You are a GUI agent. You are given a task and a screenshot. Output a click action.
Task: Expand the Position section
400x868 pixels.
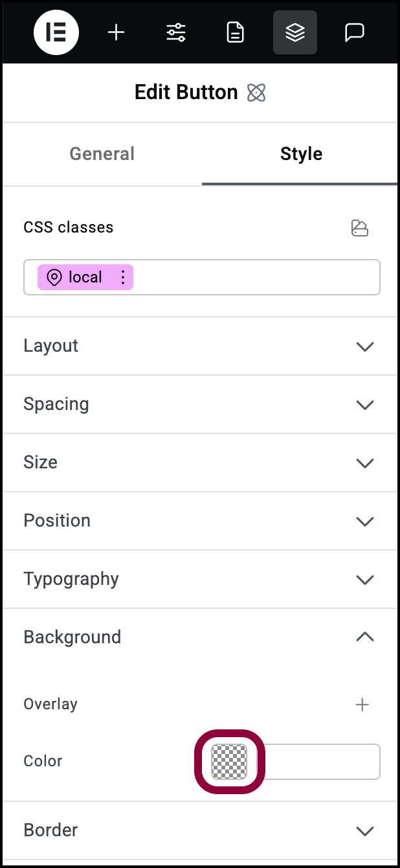364,521
